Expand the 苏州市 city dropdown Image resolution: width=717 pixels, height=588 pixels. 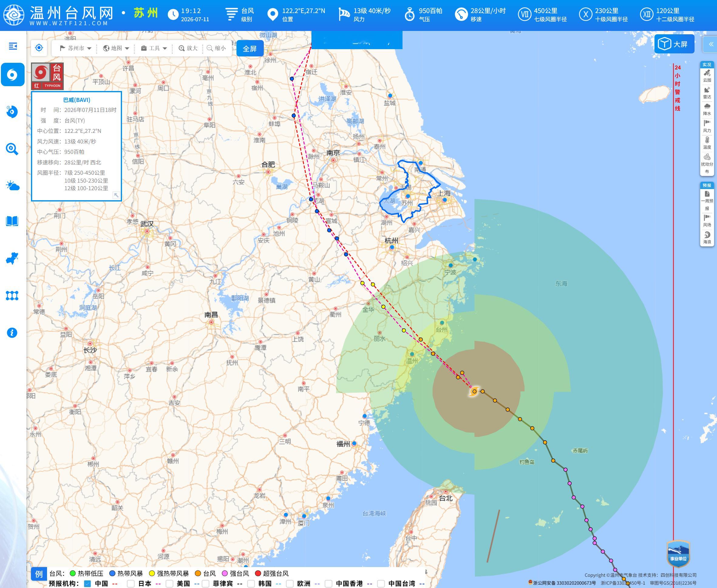pyautogui.click(x=76, y=48)
